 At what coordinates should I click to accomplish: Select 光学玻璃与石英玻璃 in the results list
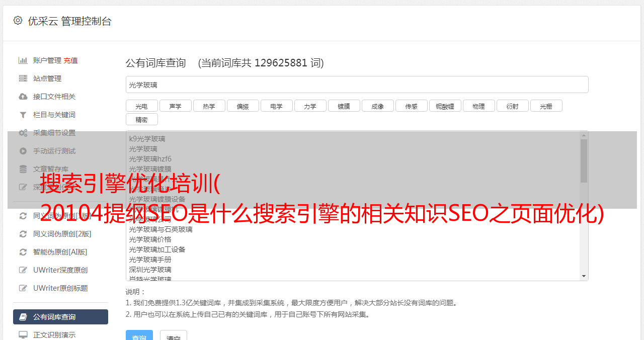pos(160,229)
